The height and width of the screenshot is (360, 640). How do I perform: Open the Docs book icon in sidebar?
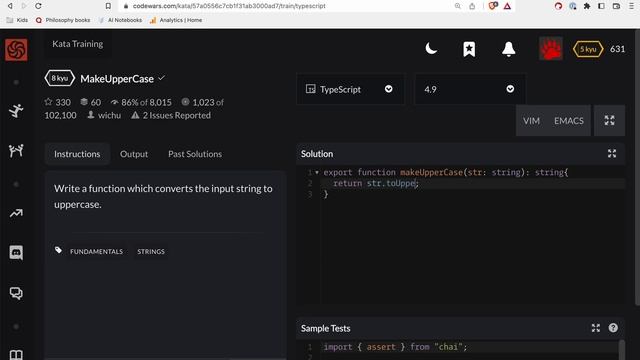pos(16,354)
